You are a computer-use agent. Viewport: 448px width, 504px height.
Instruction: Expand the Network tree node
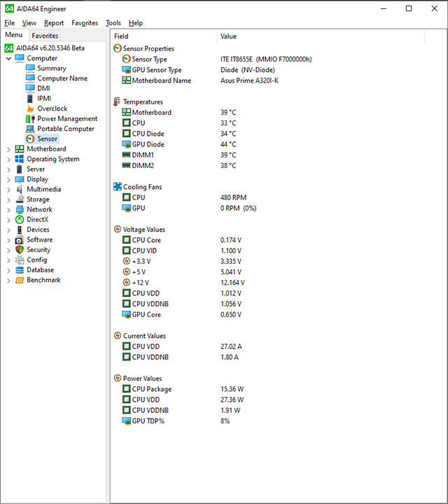point(8,209)
